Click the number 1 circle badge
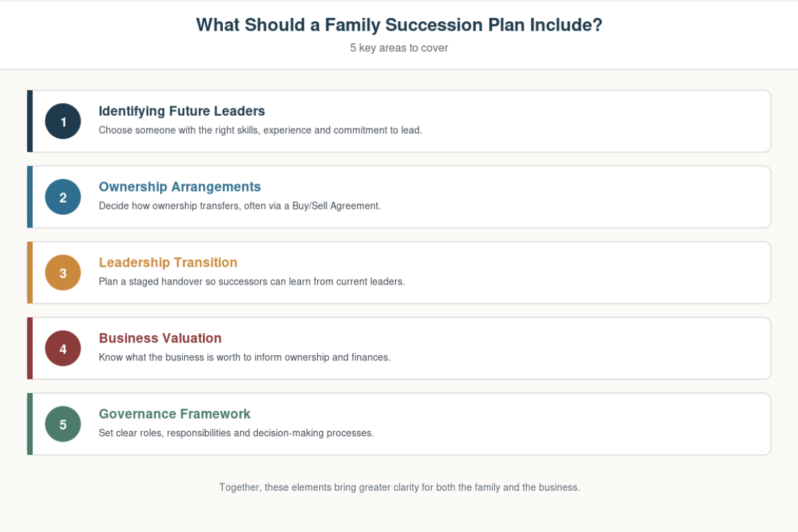Image resolution: width=798 pixels, height=532 pixels. (x=63, y=121)
